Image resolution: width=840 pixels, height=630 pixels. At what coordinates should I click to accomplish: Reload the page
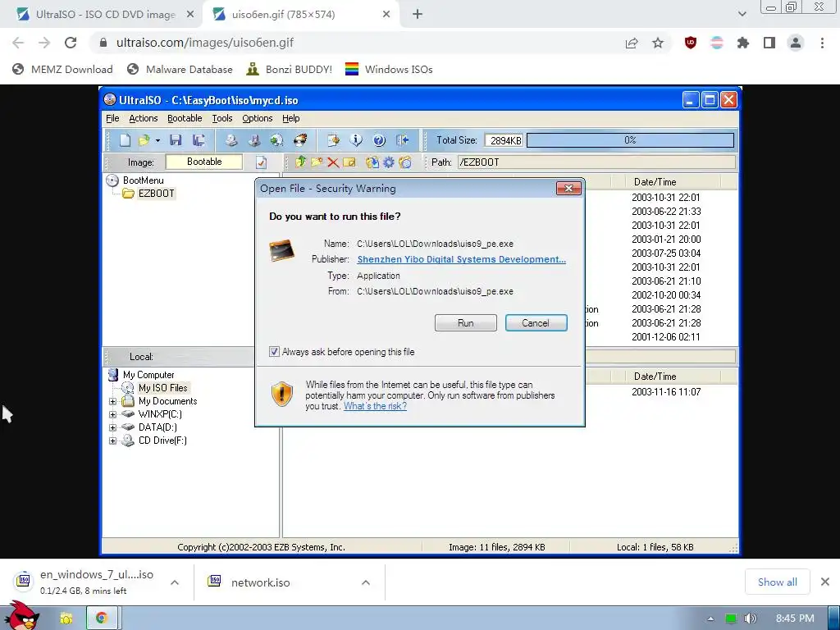(71, 43)
